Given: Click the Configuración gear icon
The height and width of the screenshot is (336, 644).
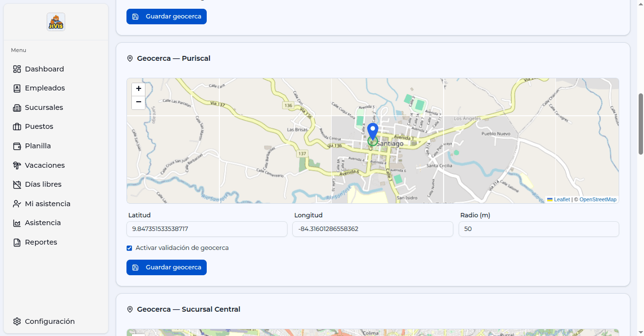Looking at the screenshot, I should [x=17, y=321].
